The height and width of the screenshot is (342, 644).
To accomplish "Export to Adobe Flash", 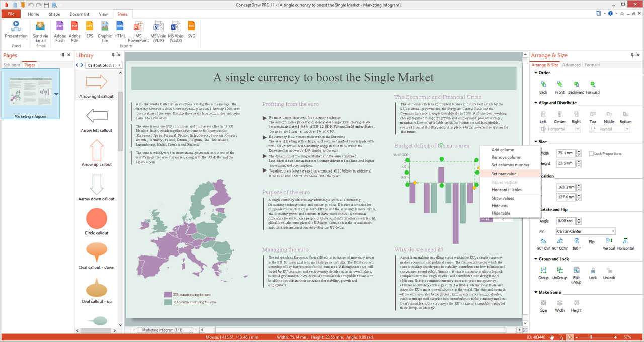I will (60, 31).
